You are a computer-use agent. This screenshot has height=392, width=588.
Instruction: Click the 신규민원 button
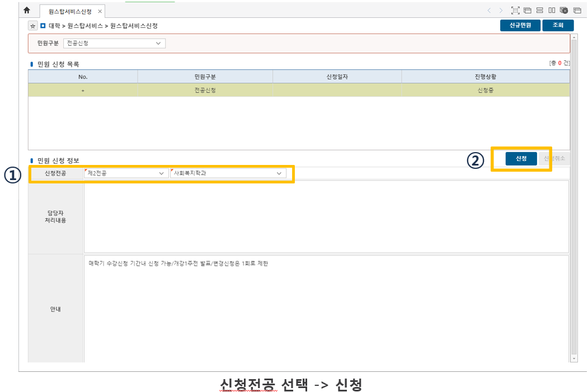(520, 25)
